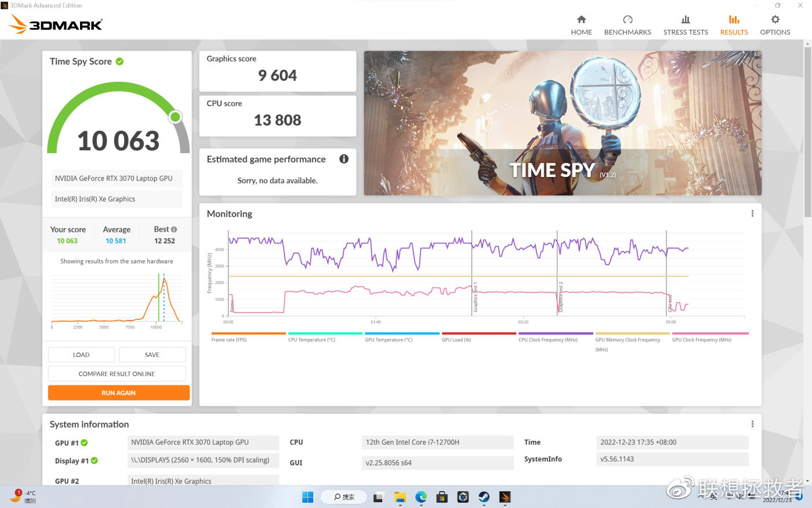Click the NVIDIA GeForce RTX 3070 Laptop GPU label under score
812x508 pixels.
(x=117, y=179)
